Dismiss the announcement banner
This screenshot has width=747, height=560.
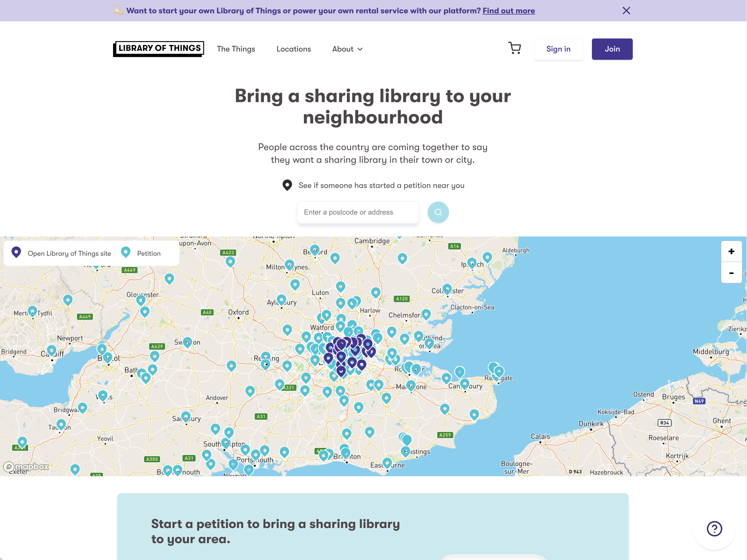click(x=626, y=11)
